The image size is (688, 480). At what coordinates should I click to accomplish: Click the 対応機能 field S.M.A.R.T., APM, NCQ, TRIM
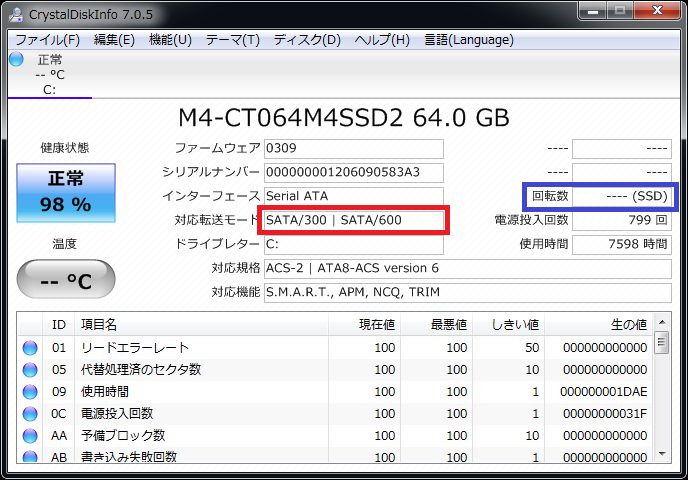pyautogui.click(x=468, y=293)
